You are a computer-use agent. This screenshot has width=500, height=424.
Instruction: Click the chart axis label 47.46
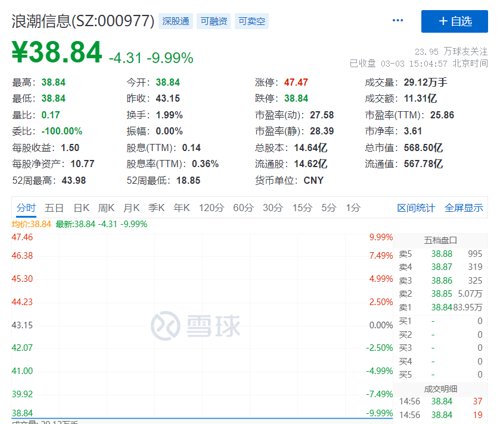[22, 237]
